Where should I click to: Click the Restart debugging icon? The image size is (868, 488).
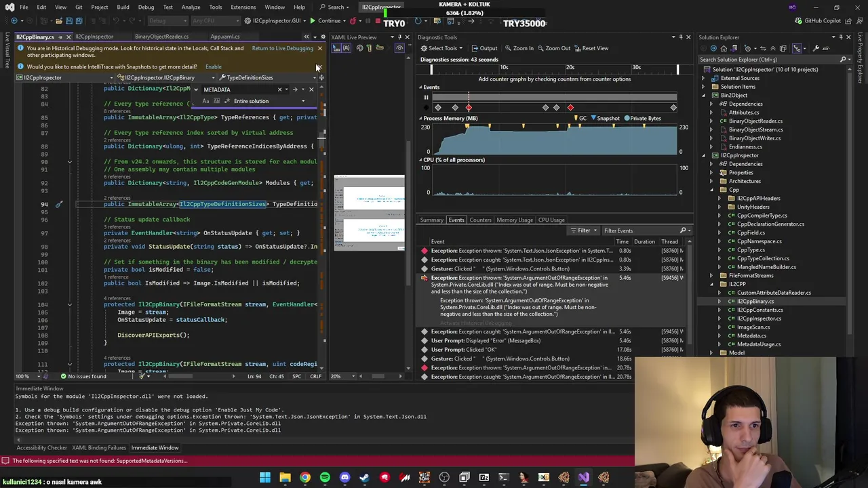point(418,20)
